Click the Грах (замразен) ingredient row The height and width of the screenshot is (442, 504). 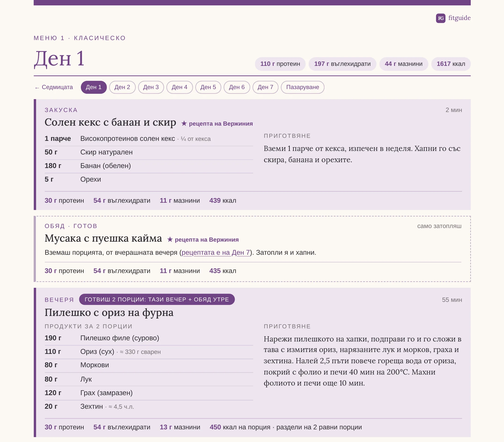coord(149,393)
